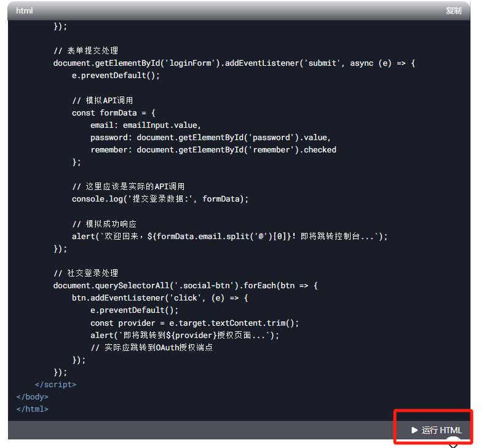Click the // 模拟API调用 comment

point(103,100)
